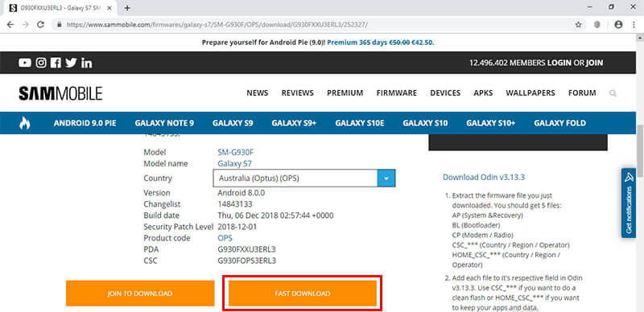644x312 pixels.
Task: Open the Chrome profile avatar
Action: 618,25
